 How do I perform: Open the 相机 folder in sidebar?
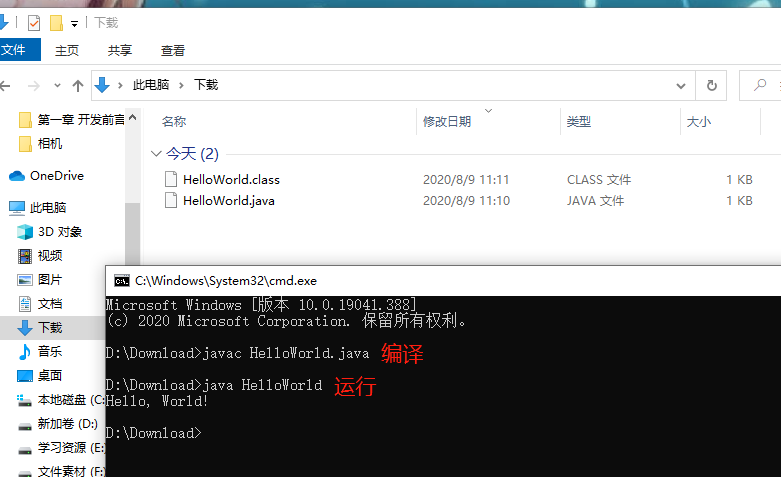click(40, 143)
